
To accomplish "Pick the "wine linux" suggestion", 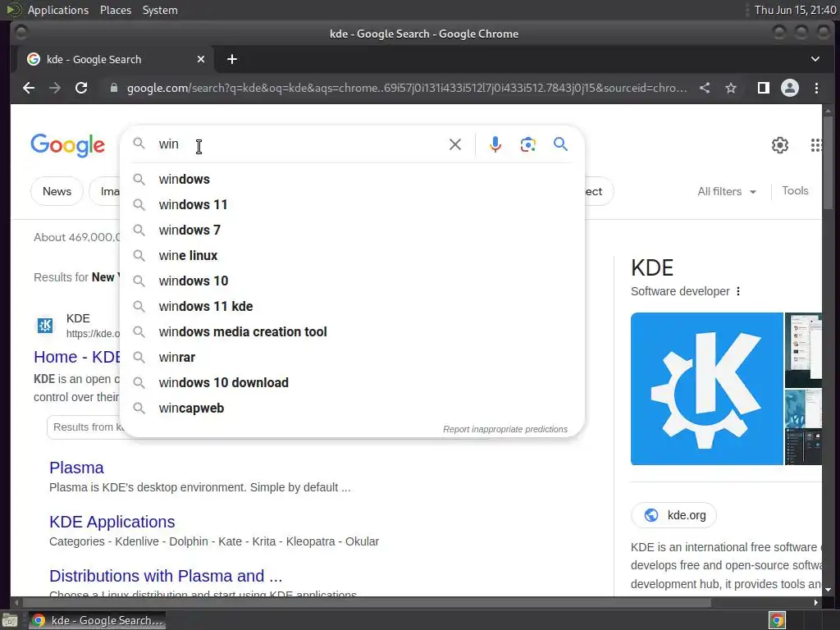I will point(352,256).
